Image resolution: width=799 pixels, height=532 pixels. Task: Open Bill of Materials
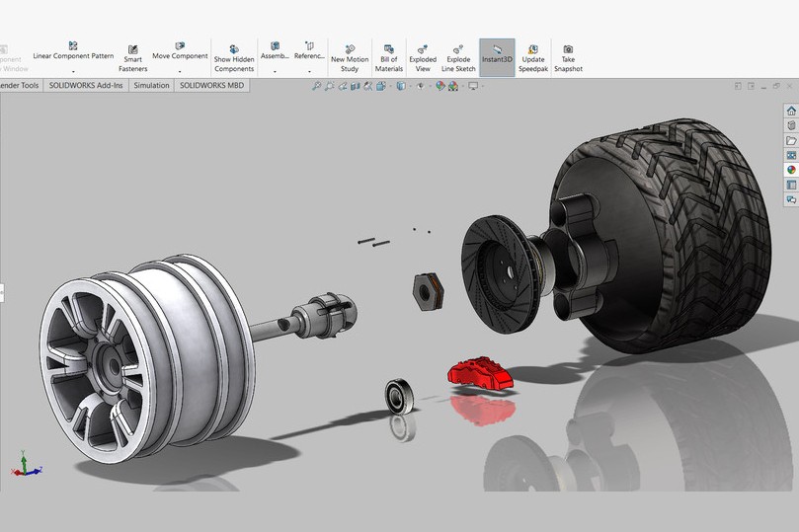click(x=389, y=58)
